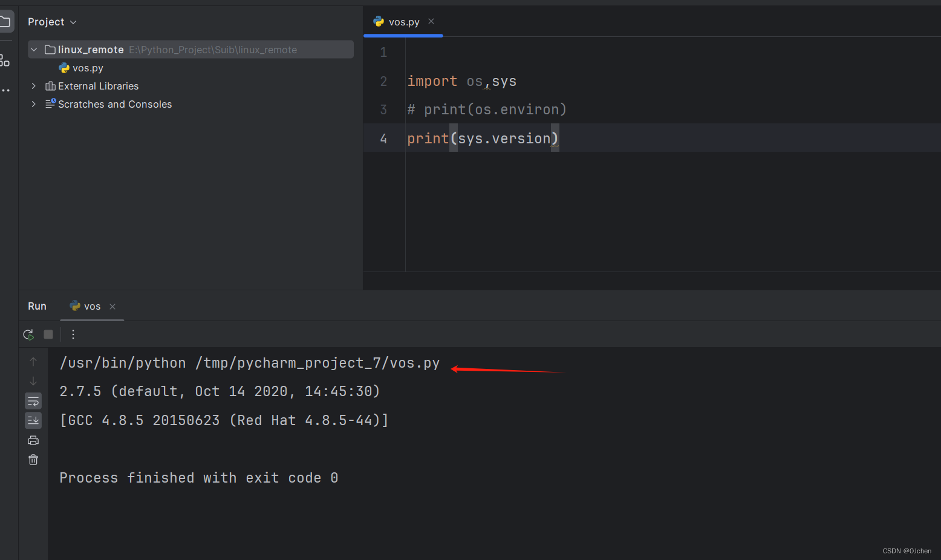Screen dimensions: 941x560
Task: Click the /usr/bin/python command line output
Action: (x=250, y=363)
